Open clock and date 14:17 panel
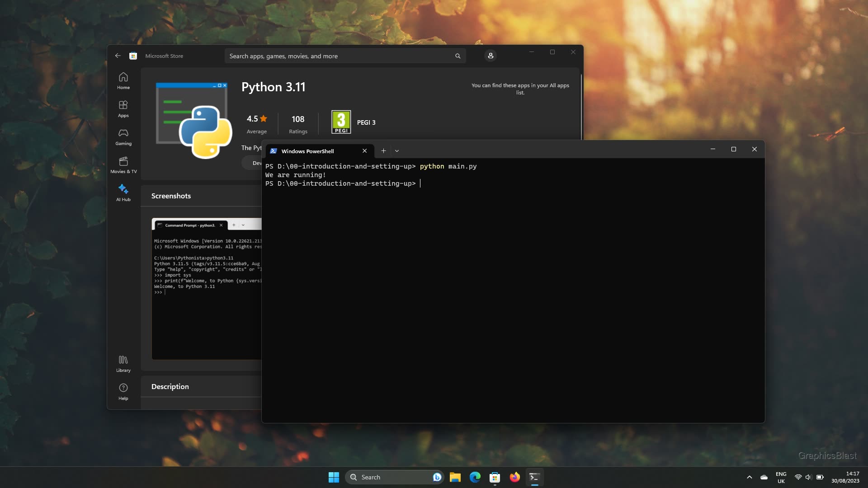 coord(845,477)
